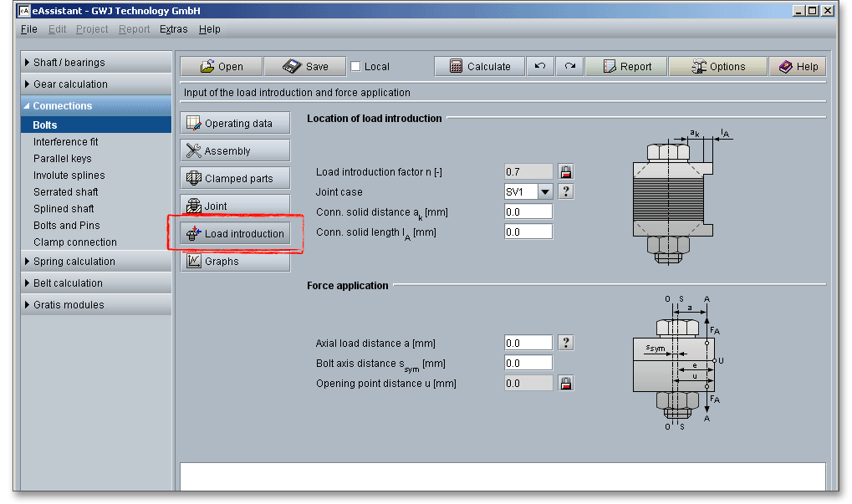
Task: Open help for Joint case
Action: (x=566, y=192)
